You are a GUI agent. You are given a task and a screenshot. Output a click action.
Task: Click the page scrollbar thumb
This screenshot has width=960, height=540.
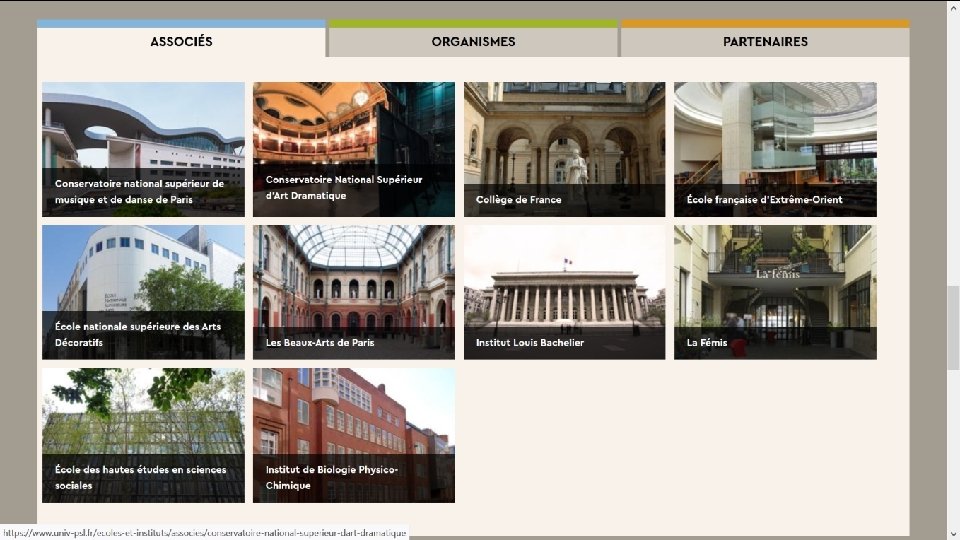[x=953, y=328]
